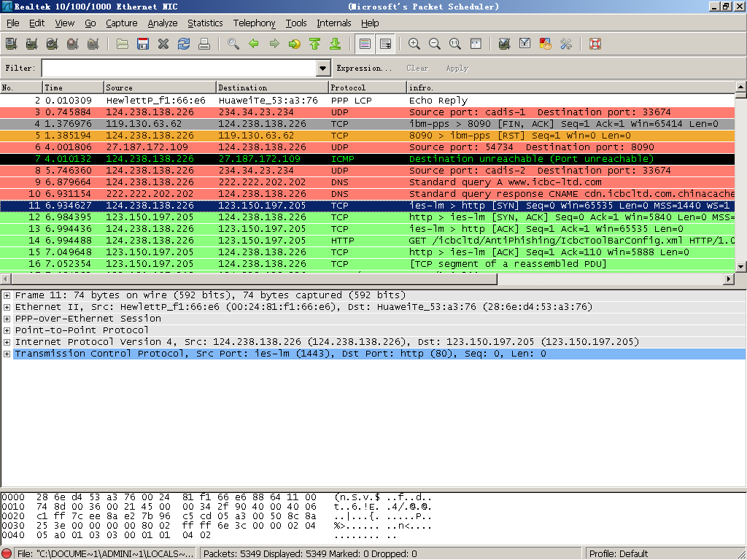Open the Internals menu
The height and width of the screenshot is (560, 747).
(334, 23)
